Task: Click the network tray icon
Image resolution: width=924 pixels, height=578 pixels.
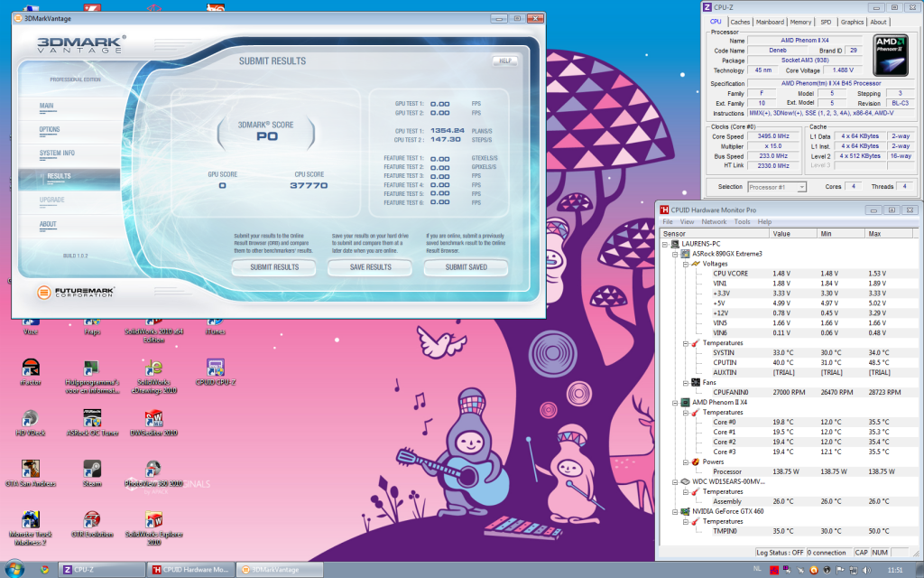Action: click(x=854, y=571)
